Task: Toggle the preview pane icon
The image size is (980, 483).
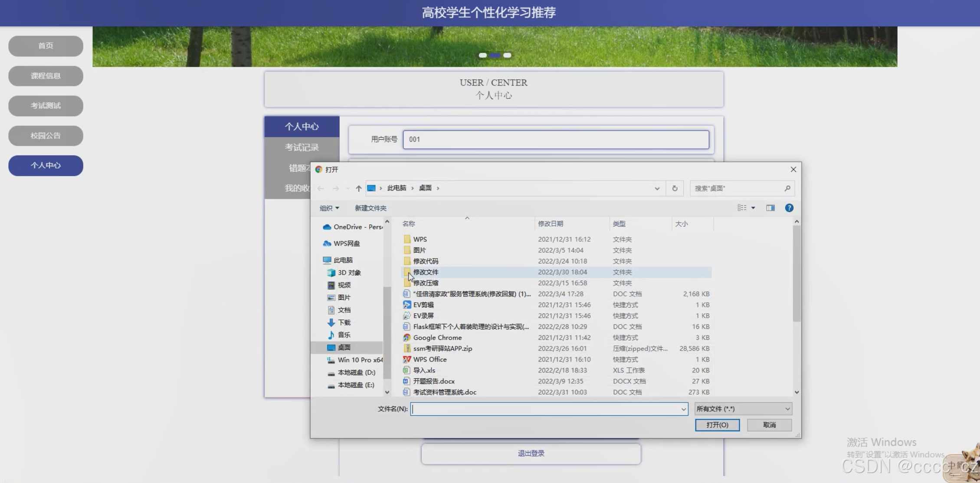Action: pos(770,208)
